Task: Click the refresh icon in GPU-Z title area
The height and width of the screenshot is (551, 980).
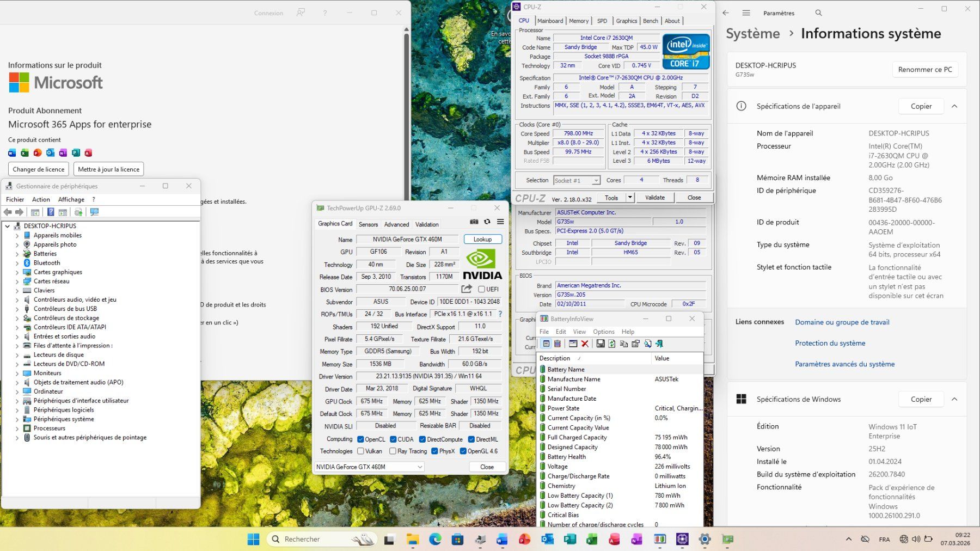Action: [x=487, y=222]
